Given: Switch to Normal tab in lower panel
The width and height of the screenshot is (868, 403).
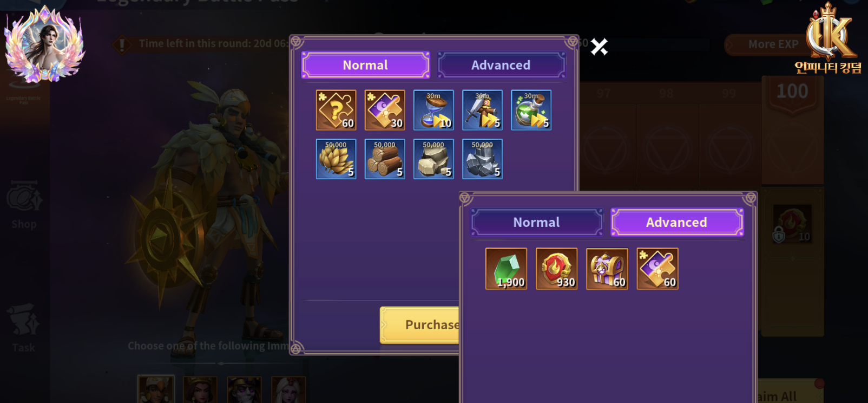Looking at the screenshot, I should tap(536, 222).
